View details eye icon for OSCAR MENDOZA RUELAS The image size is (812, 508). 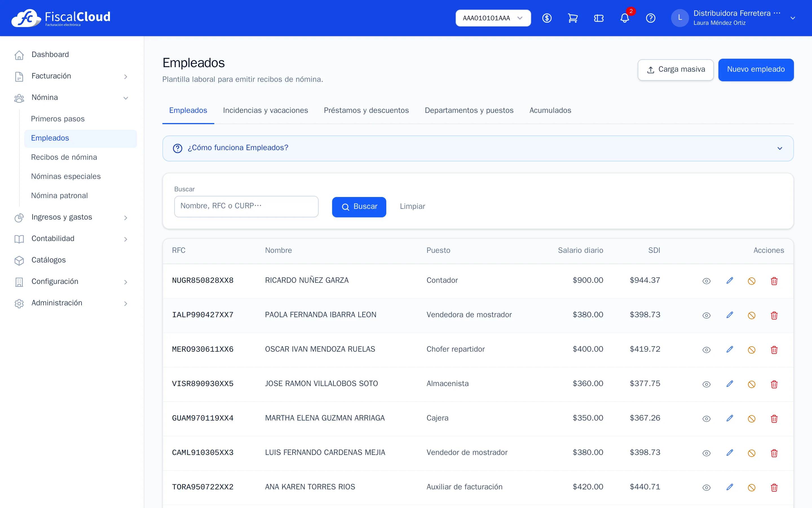click(706, 350)
